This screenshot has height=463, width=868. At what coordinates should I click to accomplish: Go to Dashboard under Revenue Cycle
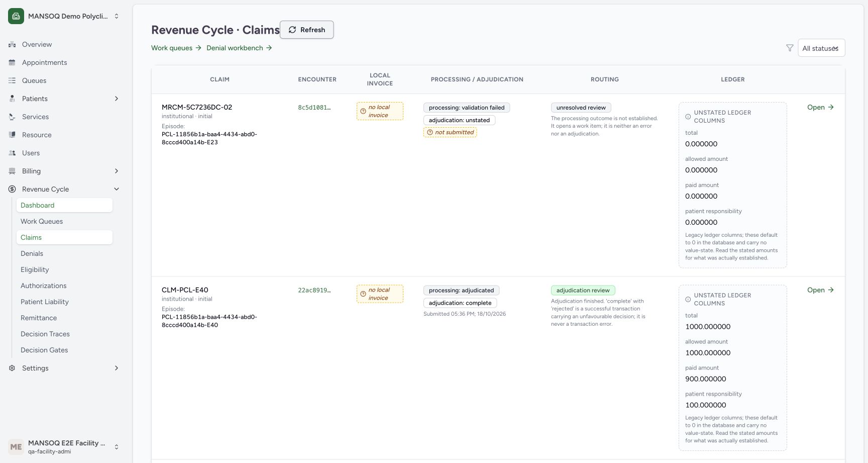pos(64,205)
